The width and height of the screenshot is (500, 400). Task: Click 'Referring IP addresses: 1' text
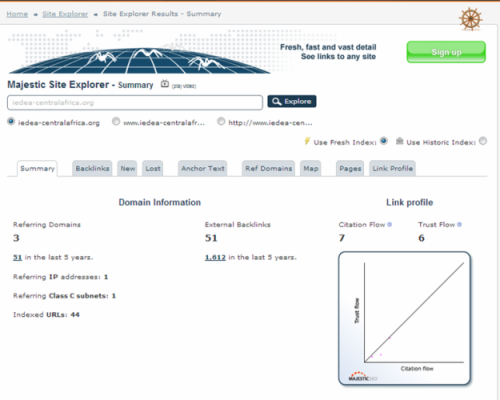point(60,277)
